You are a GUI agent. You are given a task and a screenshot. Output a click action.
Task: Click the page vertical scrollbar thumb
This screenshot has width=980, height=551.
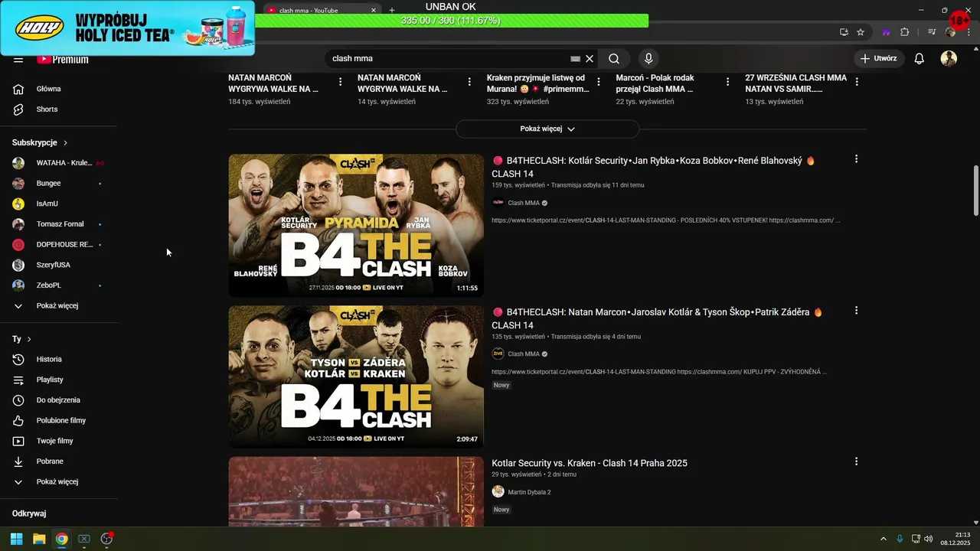[x=975, y=191]
